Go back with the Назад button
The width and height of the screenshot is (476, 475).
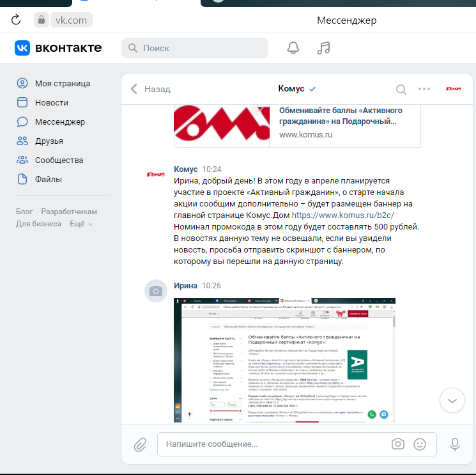pos(151,89)
